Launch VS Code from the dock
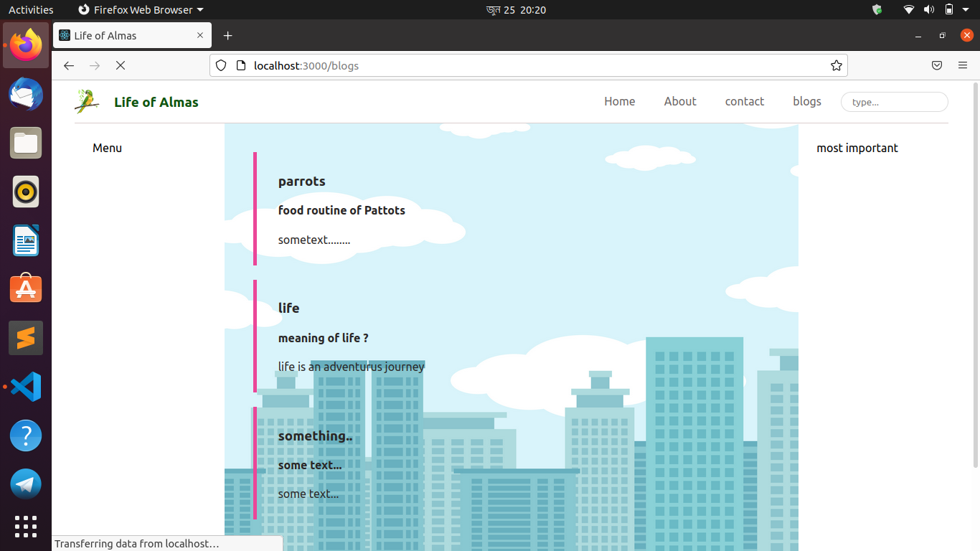980x551 pixels. pyautogui.click(x=25, y=386)
